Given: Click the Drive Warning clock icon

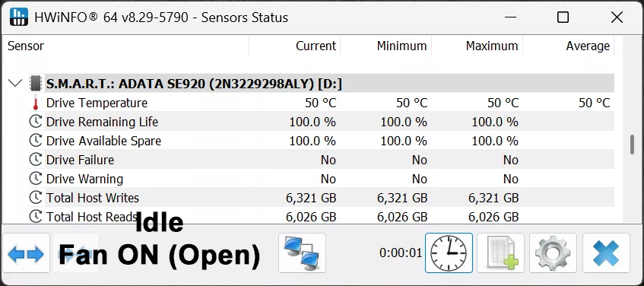Looking at the screenshot, I should point(36,179).
